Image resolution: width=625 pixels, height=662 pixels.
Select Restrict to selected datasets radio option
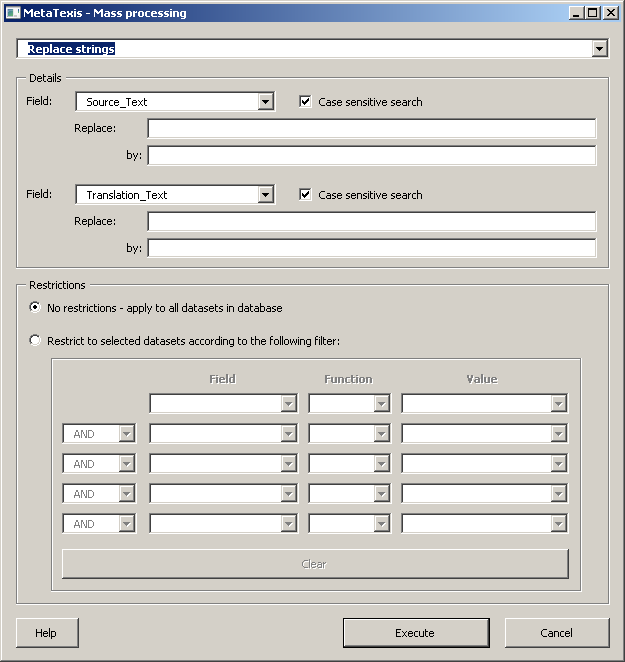pyautogui.click(x=35, y=340)
